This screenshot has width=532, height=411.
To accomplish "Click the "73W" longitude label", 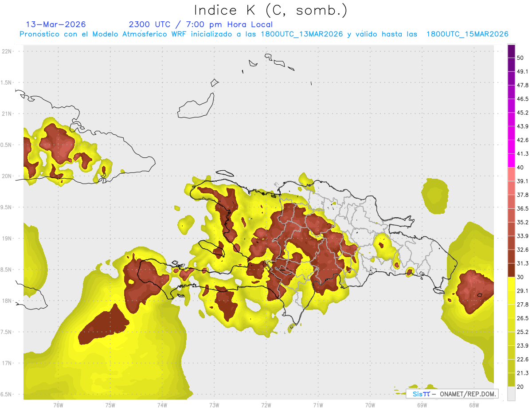I will coord(214,405).
